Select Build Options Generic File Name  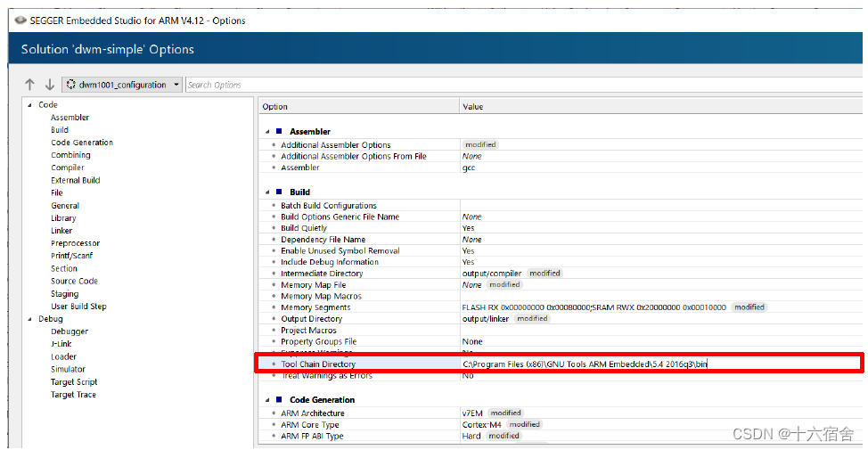coord(340,217)
